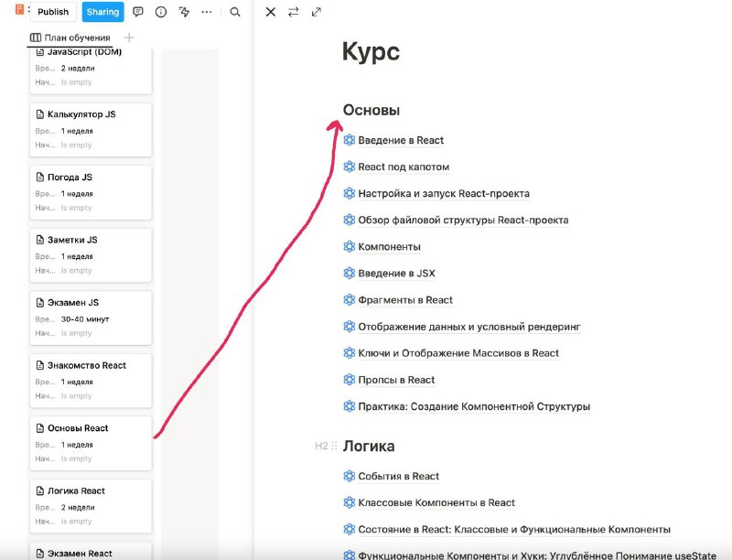Open Ключи и Отображение Массивов в React link
732x560 pixels.
tap(458, 353)
